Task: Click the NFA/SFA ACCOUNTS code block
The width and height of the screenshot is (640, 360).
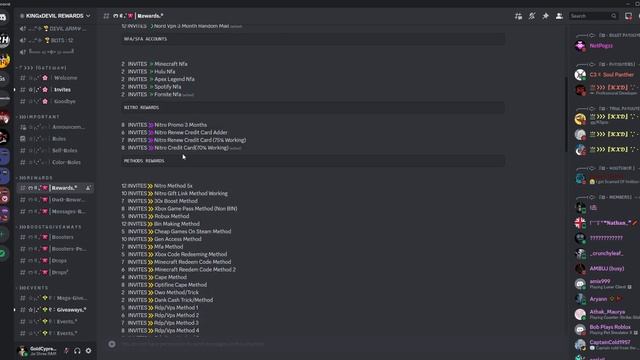Action: [x=313, y=39]
